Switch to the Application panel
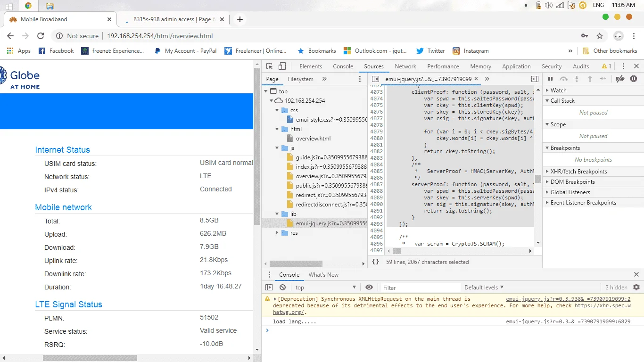 click(x=516, y=66)
